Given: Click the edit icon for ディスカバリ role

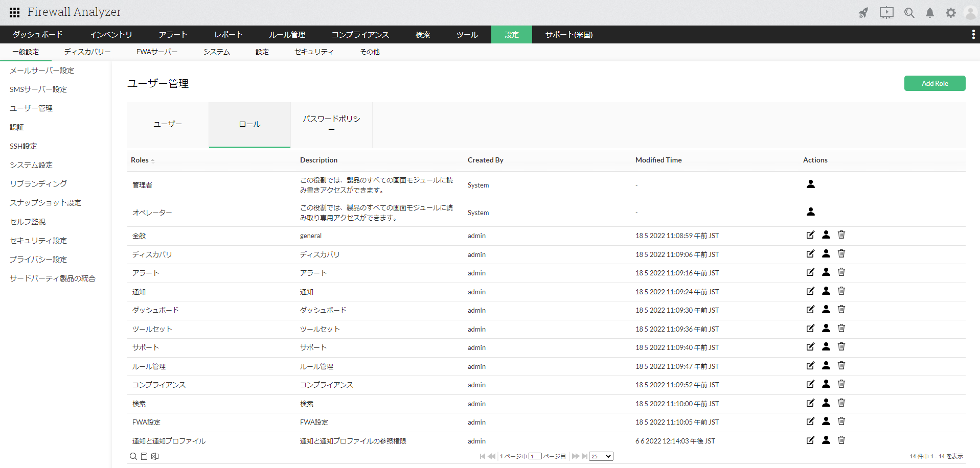Looking at the screenshot, I should (x=810, y=254).
